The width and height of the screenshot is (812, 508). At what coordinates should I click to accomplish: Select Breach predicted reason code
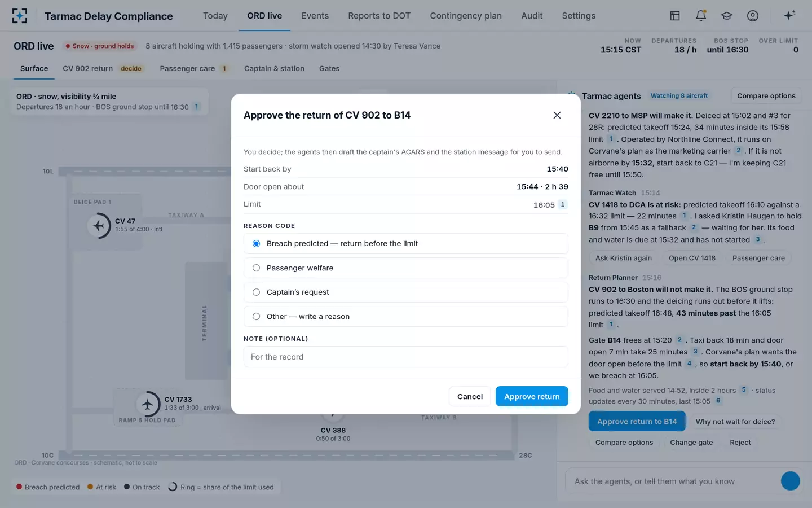[x=405, y=244]
